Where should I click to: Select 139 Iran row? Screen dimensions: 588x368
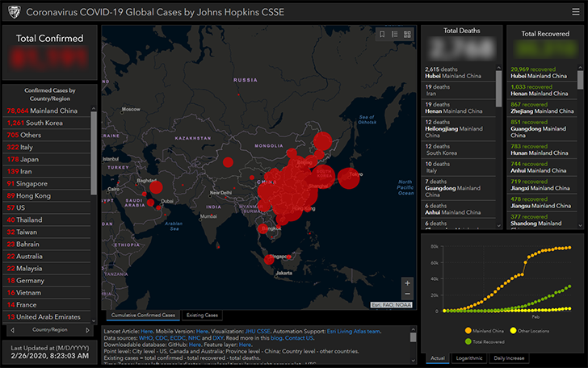pos(47,171)
